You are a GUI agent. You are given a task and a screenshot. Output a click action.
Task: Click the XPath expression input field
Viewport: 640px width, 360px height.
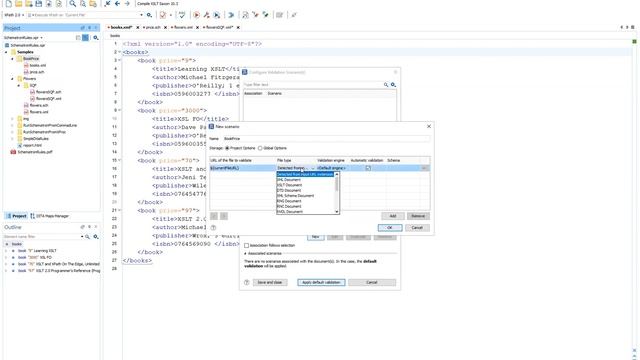[x=85, y=15]
